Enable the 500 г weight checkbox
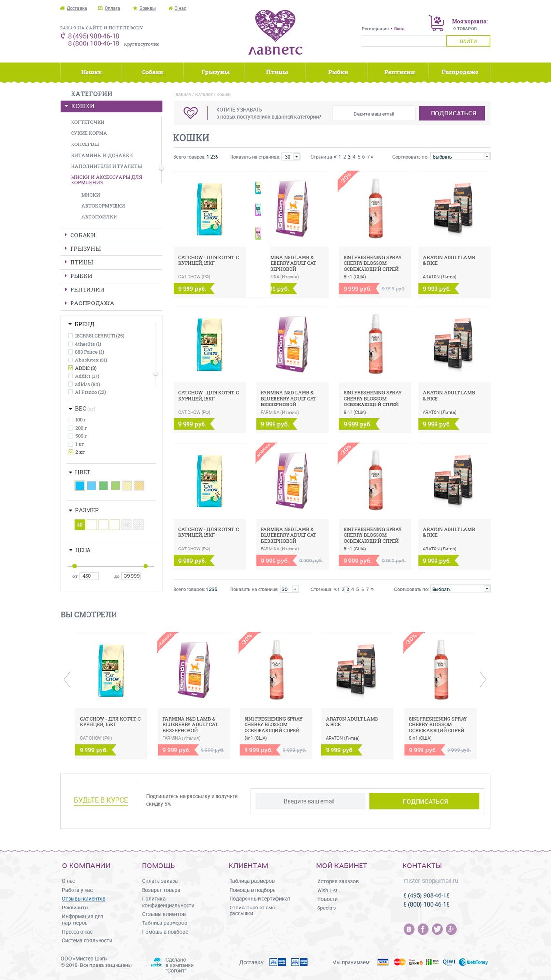Viewport: 551px width, 980px height. tap(71, 436)
